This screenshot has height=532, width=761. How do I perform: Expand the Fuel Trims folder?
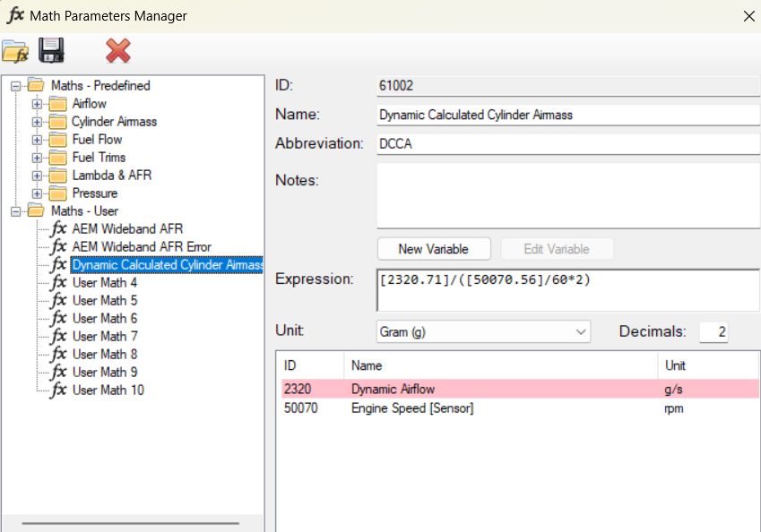37,159
